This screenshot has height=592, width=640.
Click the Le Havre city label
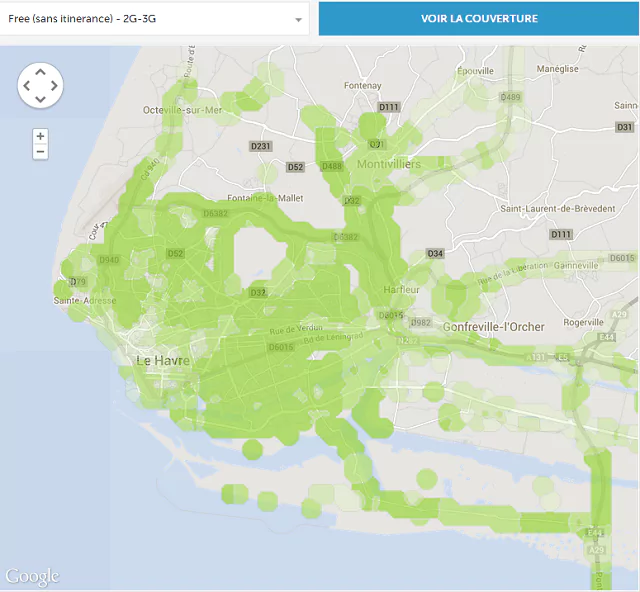tap(163, 360)
